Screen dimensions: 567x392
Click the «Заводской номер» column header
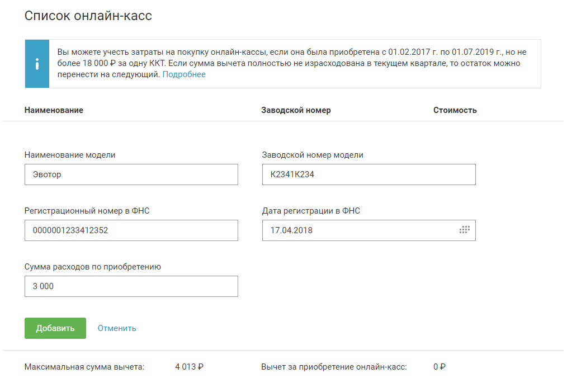pos(296,110)
